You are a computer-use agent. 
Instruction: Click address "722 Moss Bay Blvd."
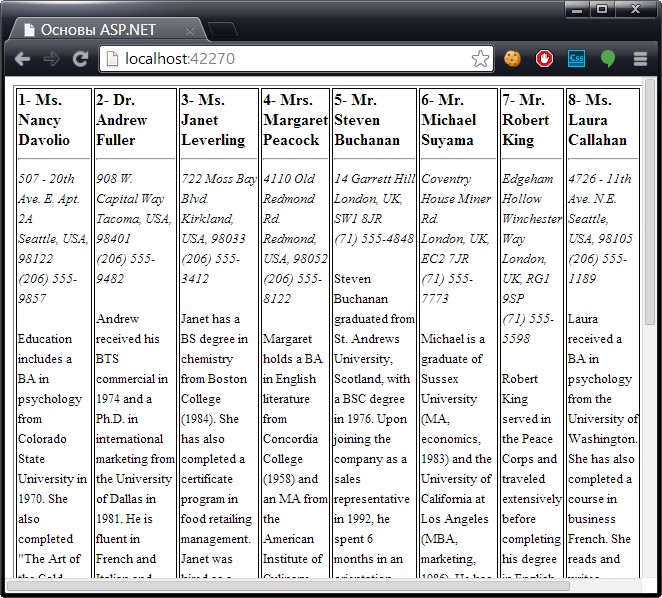pyautogui.click(x=219, y=188)
